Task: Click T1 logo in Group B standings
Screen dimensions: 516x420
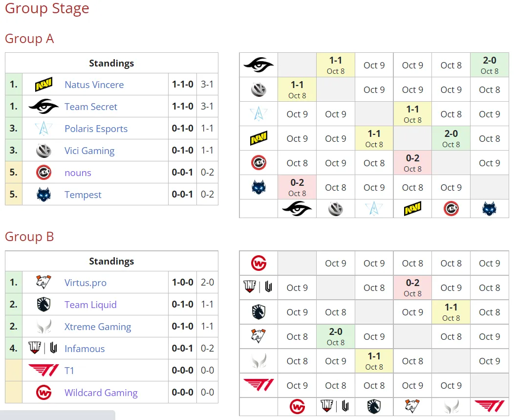Action: (44, 370)
